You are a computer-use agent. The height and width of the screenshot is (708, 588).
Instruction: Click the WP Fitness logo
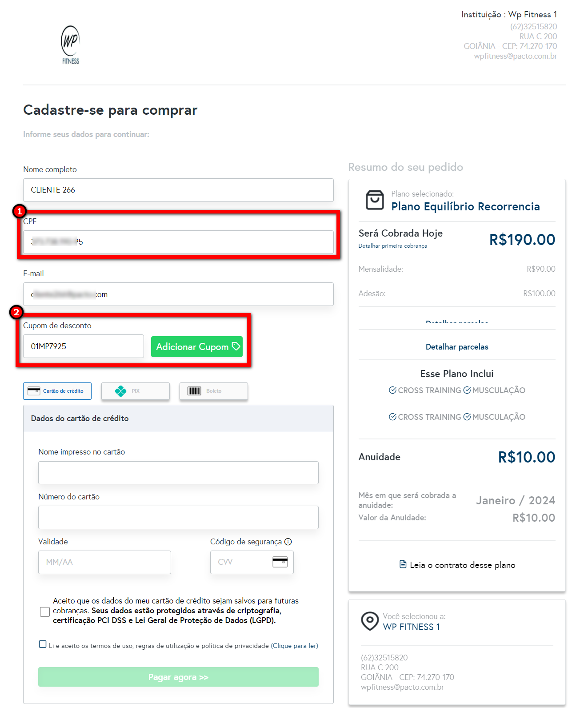pyautogui.click(x=70, y=45)
